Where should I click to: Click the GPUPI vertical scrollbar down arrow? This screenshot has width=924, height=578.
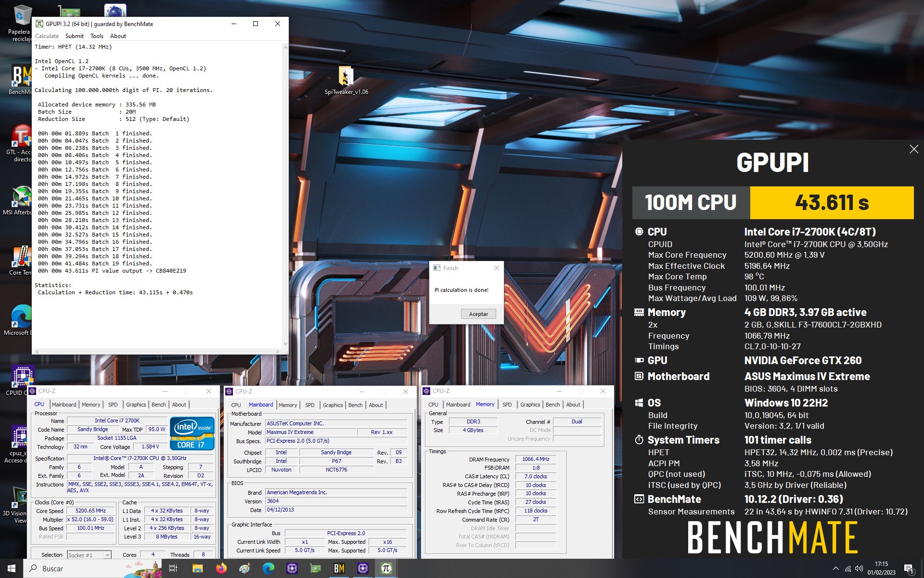click(285, 344)
